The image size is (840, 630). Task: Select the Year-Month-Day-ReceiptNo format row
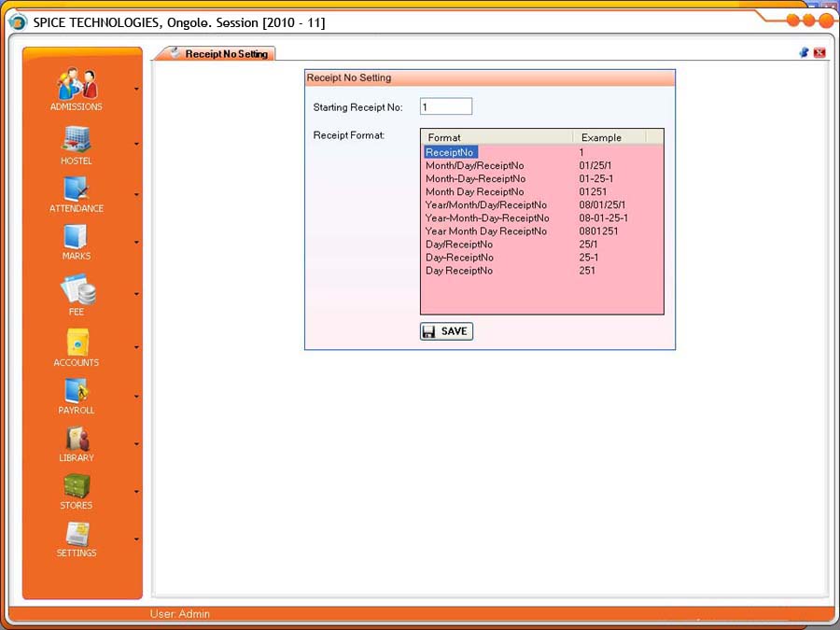tap(487, 217)
